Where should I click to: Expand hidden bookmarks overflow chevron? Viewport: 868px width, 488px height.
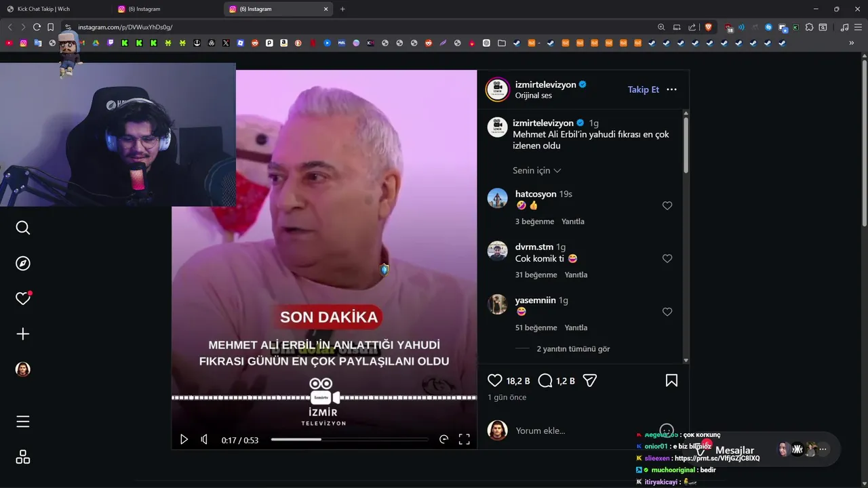pos(852,43)
